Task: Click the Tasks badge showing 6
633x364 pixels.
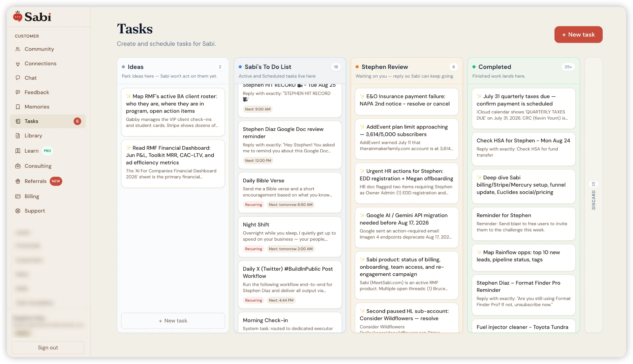Action: (77, 121)
